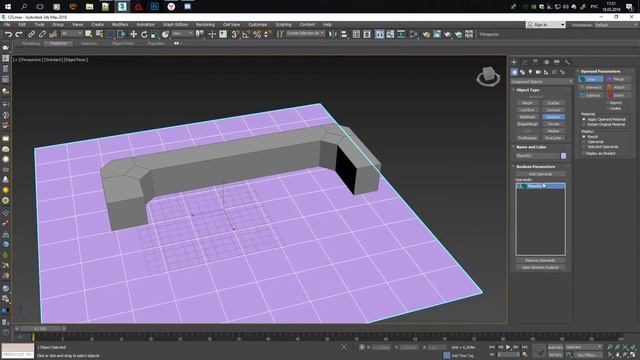Enable the Cookie checkbox
Screen dimensions: 640x360
coord(607,108)
